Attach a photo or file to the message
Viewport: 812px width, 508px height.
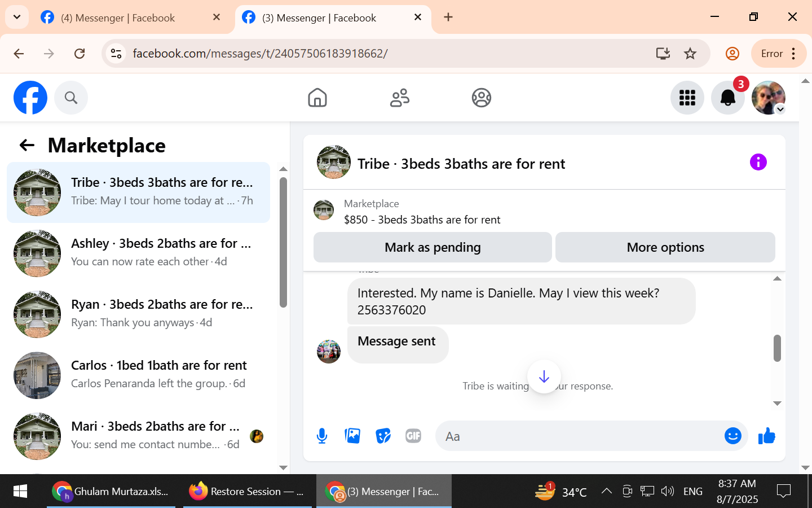(x=352, y=436)
